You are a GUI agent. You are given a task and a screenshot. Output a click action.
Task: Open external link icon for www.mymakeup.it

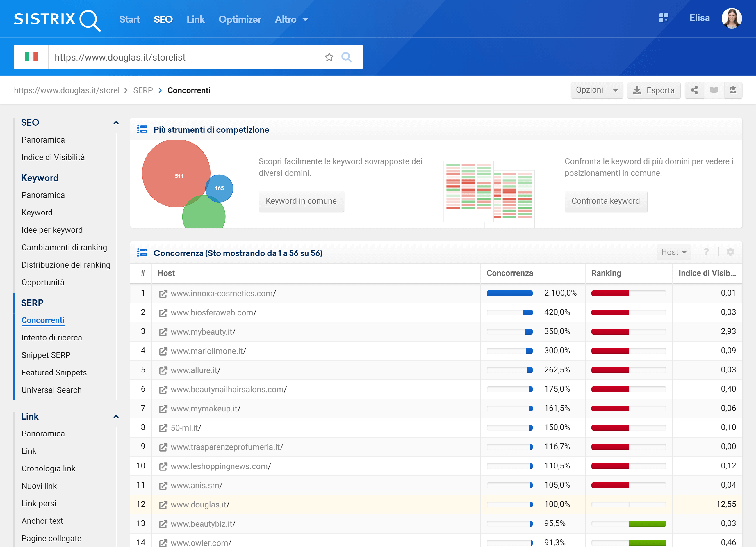163,409
